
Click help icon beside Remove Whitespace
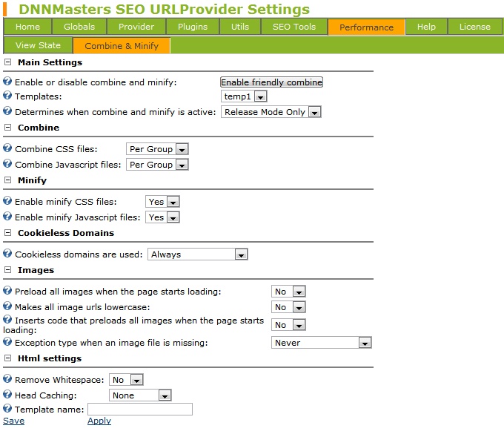7,378
